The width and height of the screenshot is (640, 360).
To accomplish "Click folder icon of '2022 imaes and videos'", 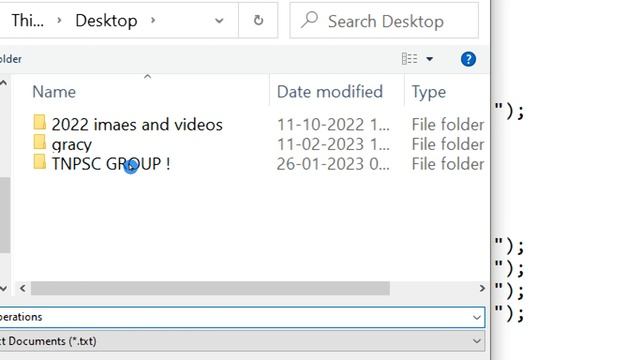I will click(40, 122).
